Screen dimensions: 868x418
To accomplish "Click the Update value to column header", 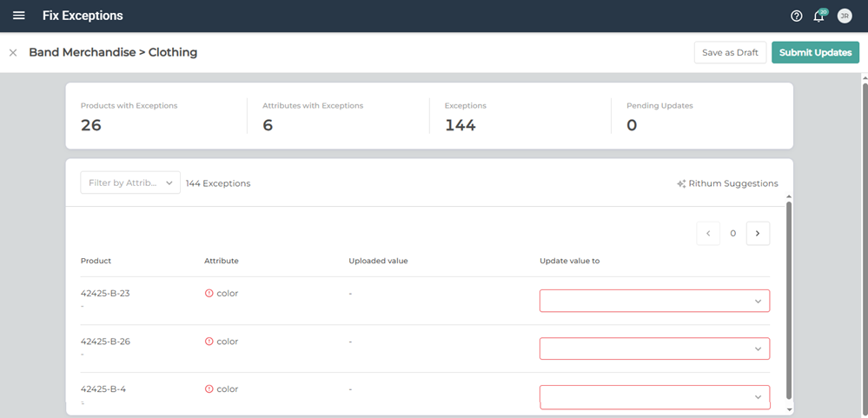I will [x=570, y=261].
